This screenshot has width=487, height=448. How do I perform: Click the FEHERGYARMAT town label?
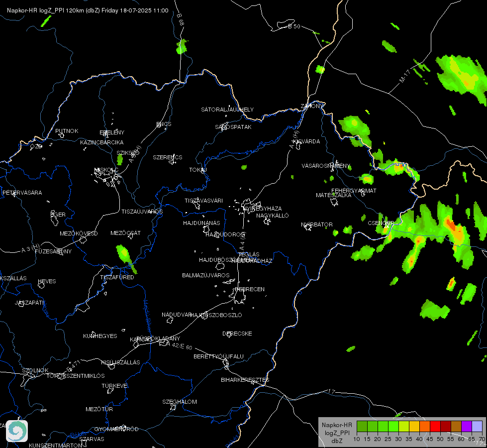[354, 191]
